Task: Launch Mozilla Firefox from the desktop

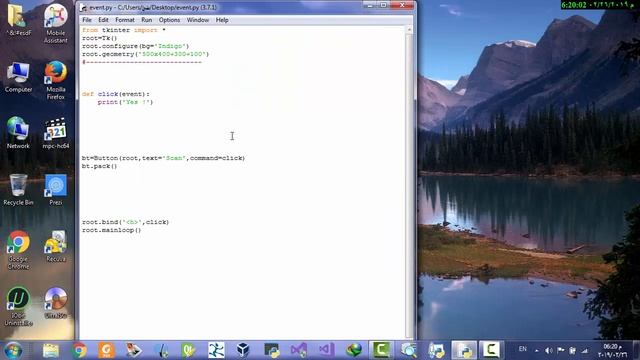Action: pyautogui.click(x=56, y=80)
